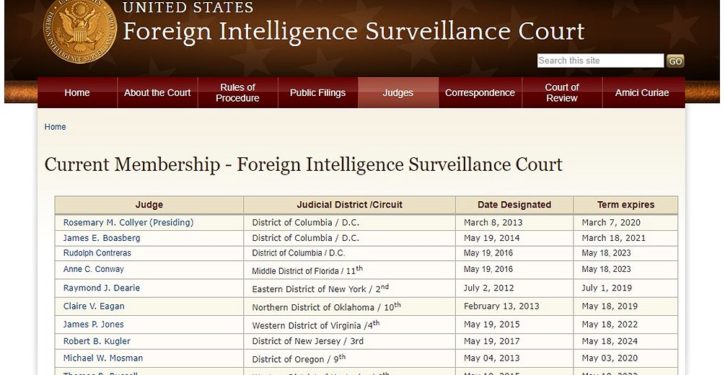This screenshot has width=725, height=375.
Task: Open the Amici Curiae tab
Action: [642, 92]
